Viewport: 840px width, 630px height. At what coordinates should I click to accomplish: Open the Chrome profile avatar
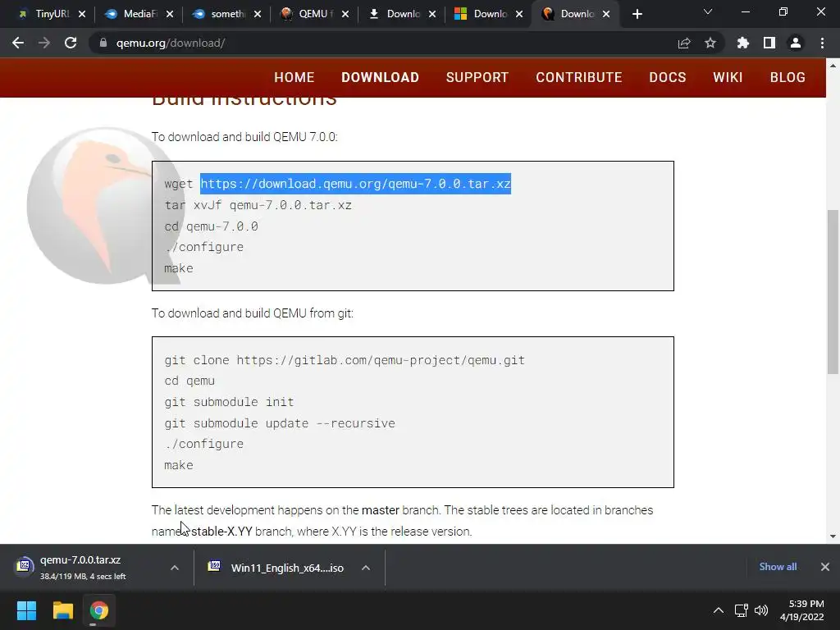pos(796,43)
